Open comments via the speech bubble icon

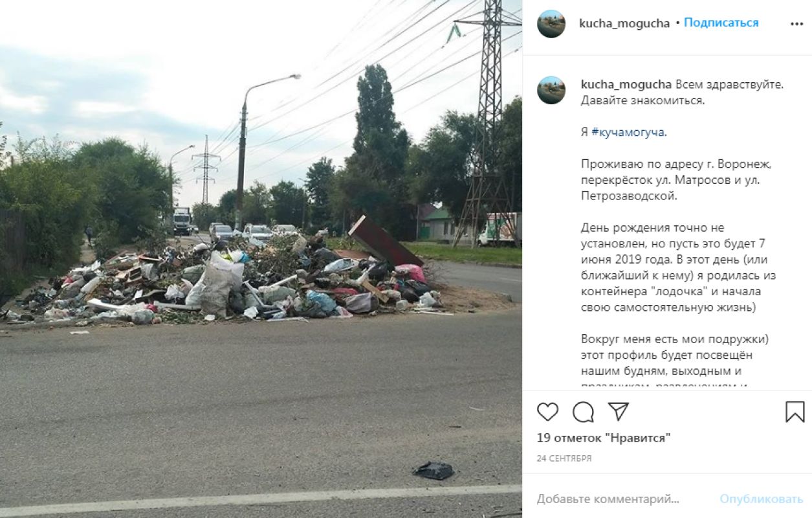coord(583,412)
